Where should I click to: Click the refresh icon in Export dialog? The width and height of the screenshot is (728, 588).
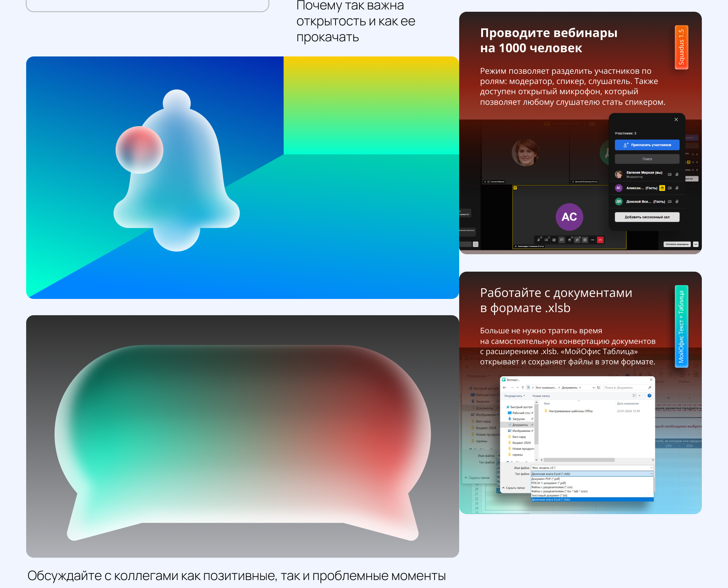click(599, 388)
